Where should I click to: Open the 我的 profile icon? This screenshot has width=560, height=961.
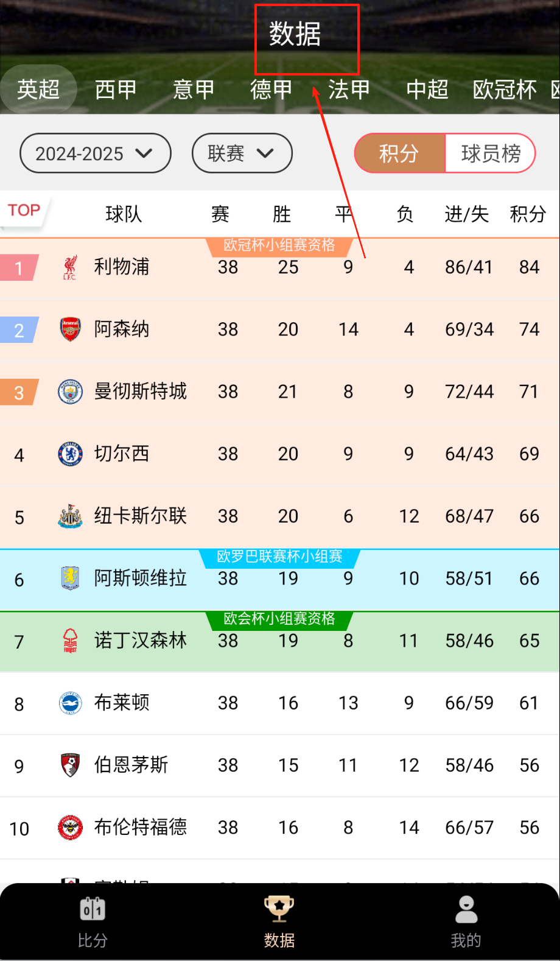[466, 910]
